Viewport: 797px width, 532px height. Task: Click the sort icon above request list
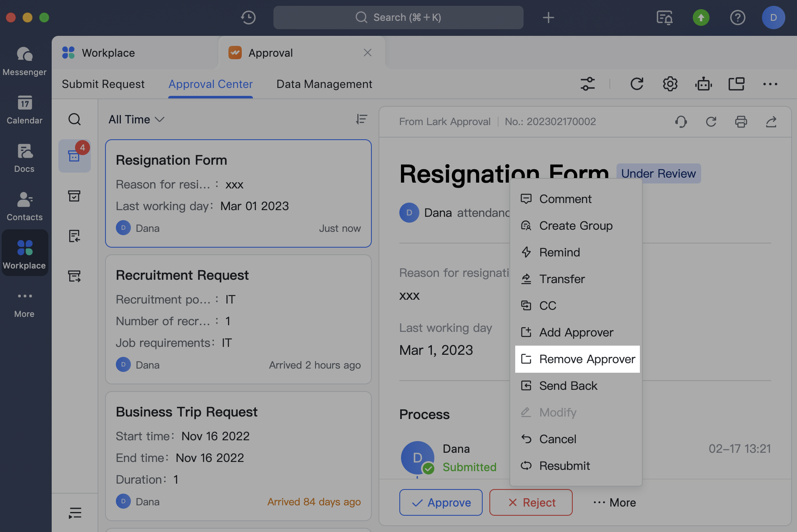(x=361, y=120)
